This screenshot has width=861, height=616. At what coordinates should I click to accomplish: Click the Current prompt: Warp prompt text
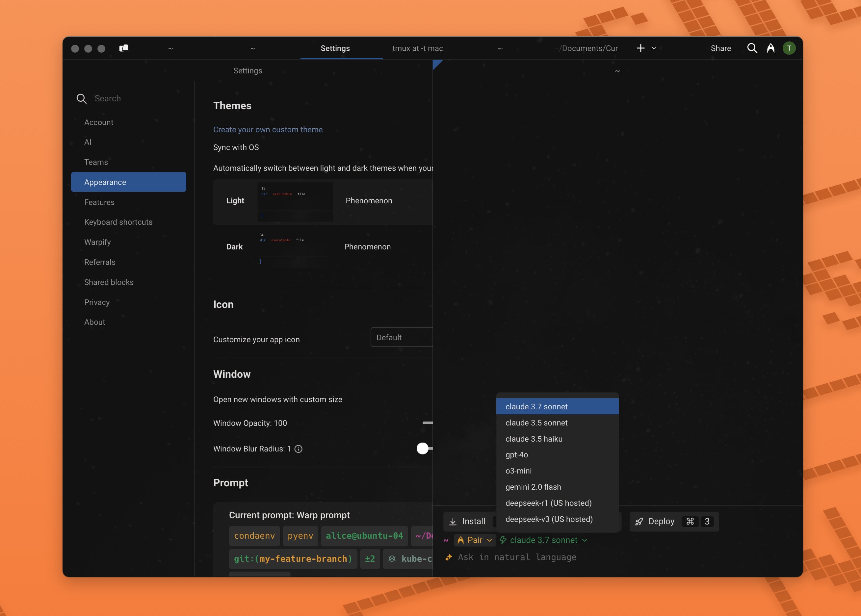pos(289,516)
